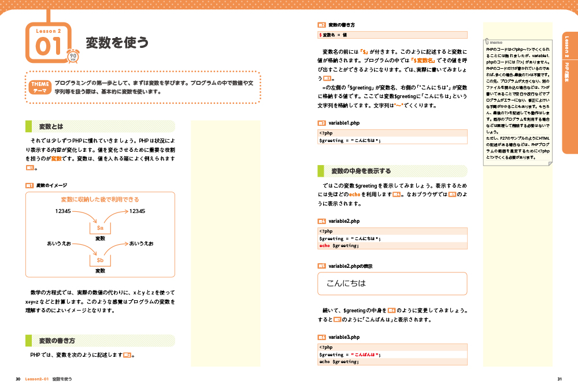
Task: Click diagram title 変数に収納した後で利用できる
Action: 100,200
